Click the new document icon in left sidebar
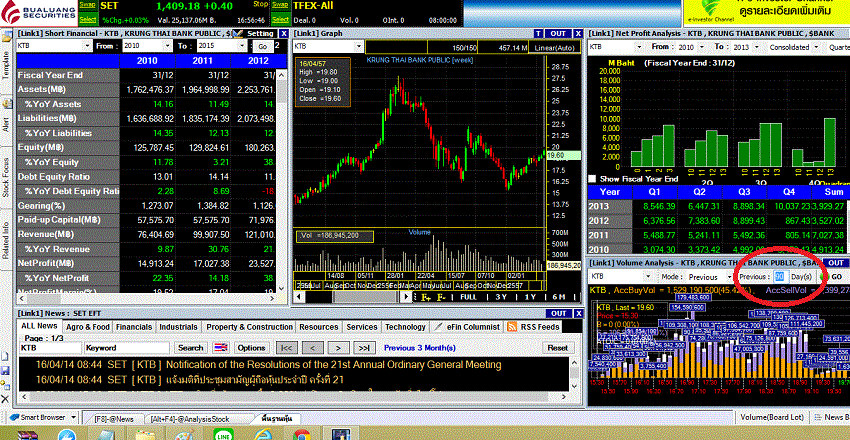This screenshot has height=440, width=850. (5, 357)
